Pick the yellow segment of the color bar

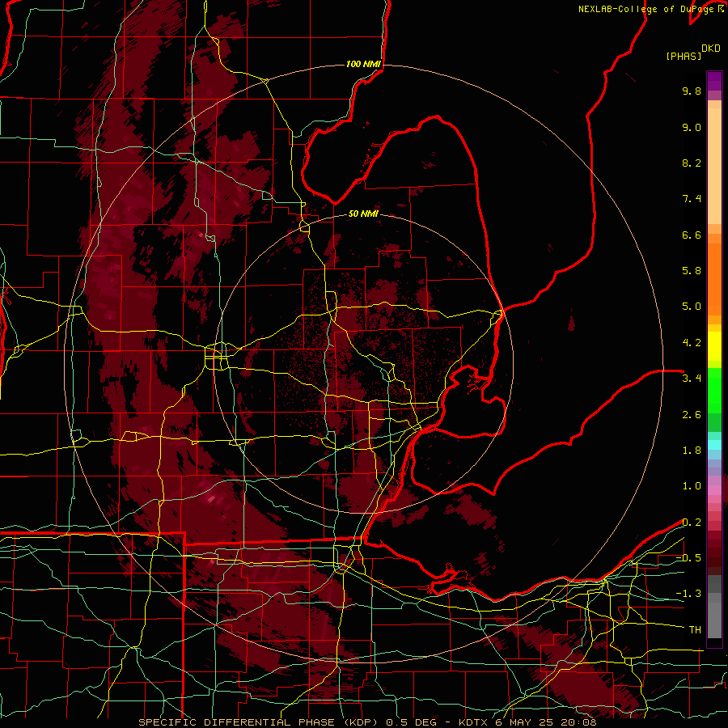point(714,346)
